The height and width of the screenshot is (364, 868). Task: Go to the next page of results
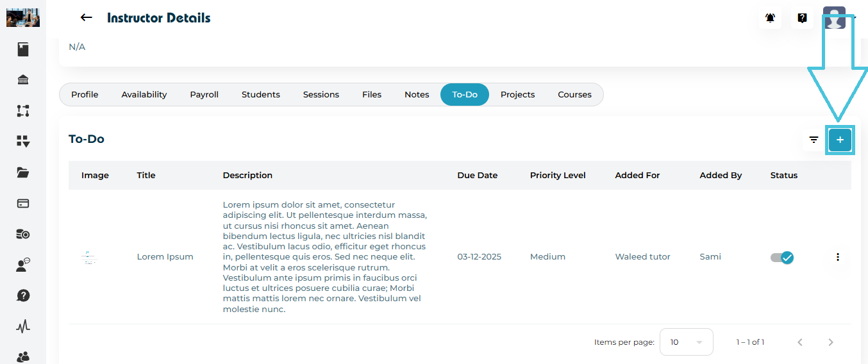click(831, 342)
